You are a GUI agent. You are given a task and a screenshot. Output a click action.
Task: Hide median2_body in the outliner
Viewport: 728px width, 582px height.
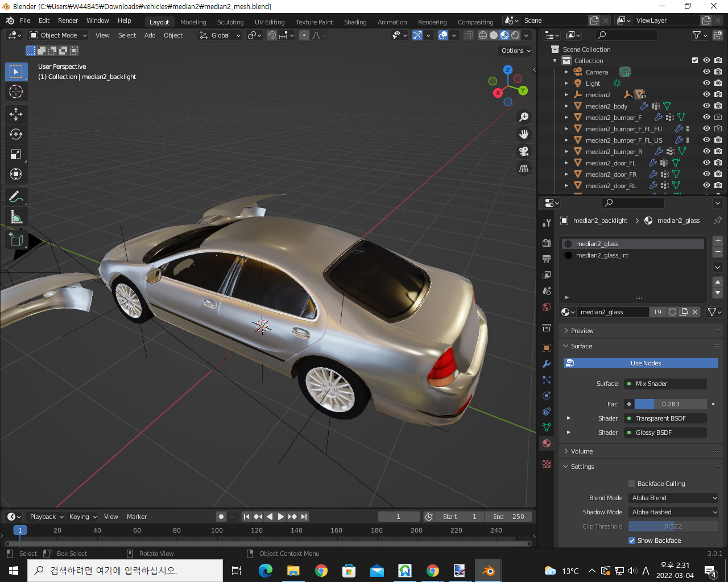point(706,106)
